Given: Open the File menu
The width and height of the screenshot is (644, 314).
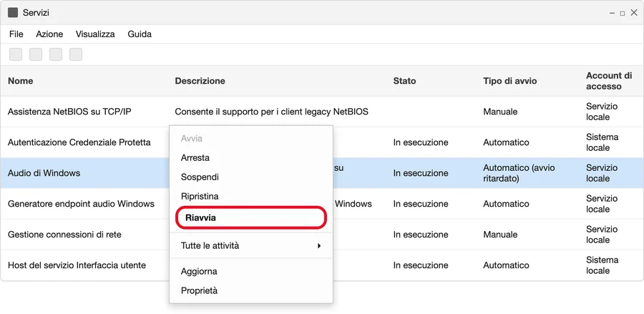Looking at the screenshot, I should [x=16, y=34].
